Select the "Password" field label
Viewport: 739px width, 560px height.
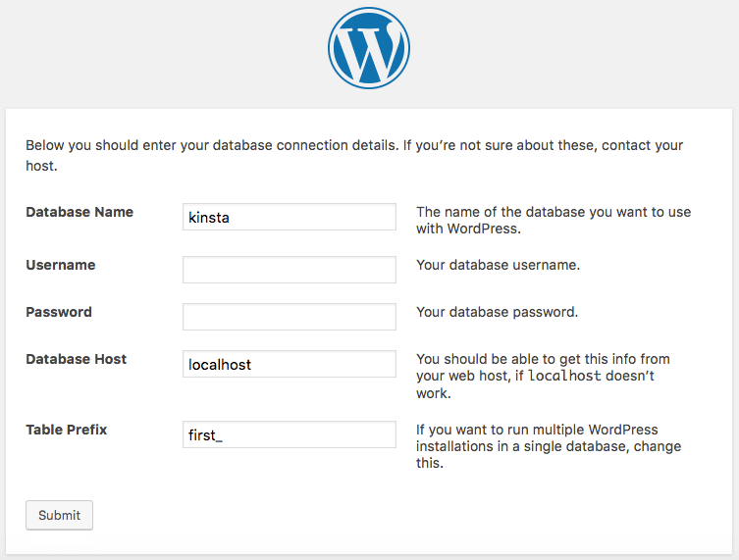pos(59,312)
